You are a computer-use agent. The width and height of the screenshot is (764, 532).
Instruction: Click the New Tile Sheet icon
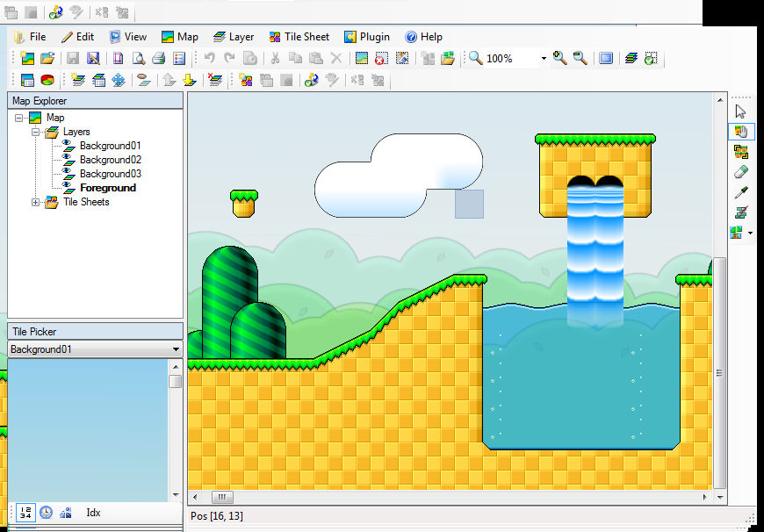click(x=246, y=80)
